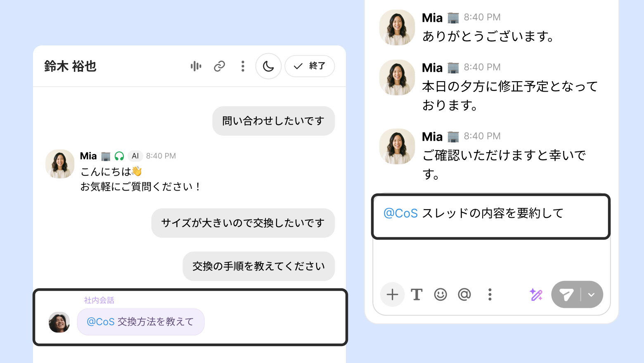
Task: Click the AI badge next to Mia
Action: [x=135, y=156]
